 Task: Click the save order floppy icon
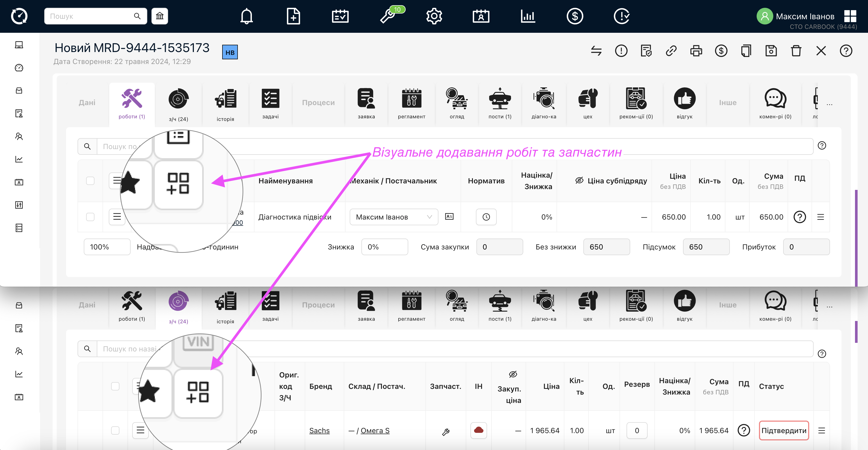pyautogui.click(x=771, y=51)
